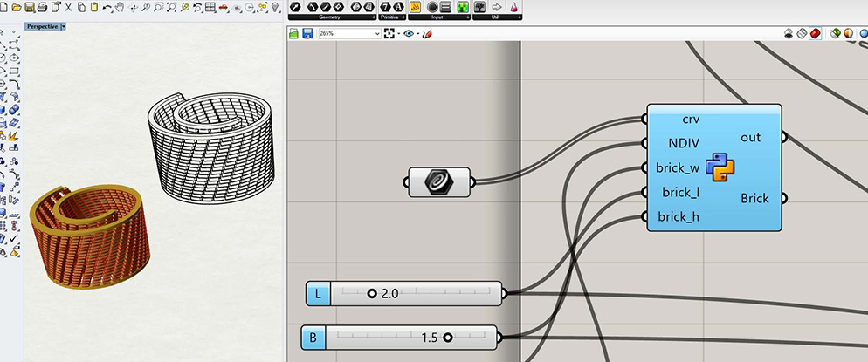Click the Zoom Extents icon
Viewport: 868px width, 362px height.
tap(171, 7)
